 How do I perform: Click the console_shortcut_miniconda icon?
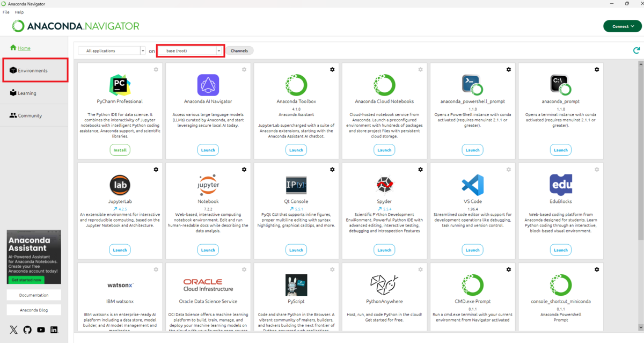(561, 285)
